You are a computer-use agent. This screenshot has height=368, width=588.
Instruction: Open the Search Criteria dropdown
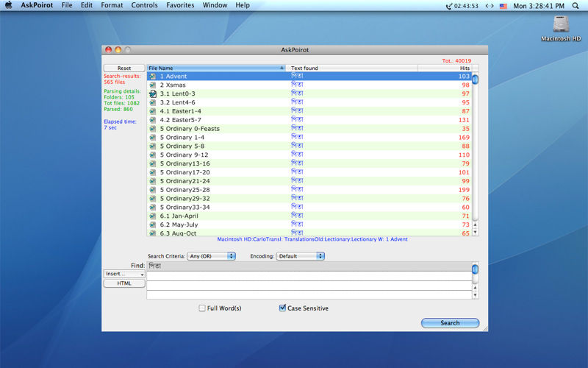click(211, 256)
